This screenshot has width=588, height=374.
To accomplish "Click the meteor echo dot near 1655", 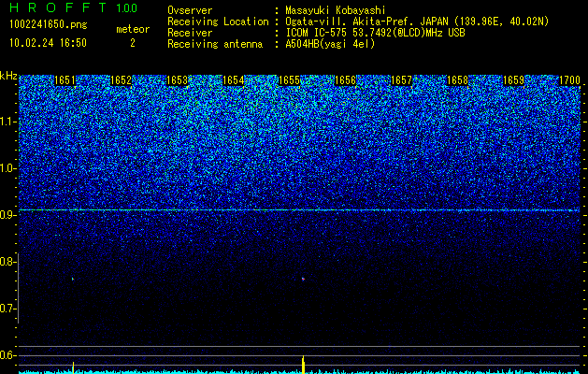I will point(303,279).
